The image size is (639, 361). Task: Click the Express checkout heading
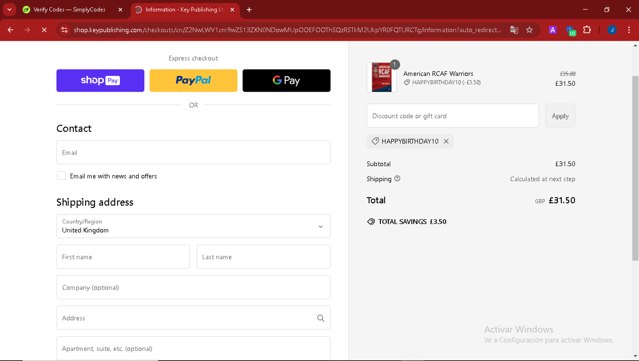(x=193, y=58)
